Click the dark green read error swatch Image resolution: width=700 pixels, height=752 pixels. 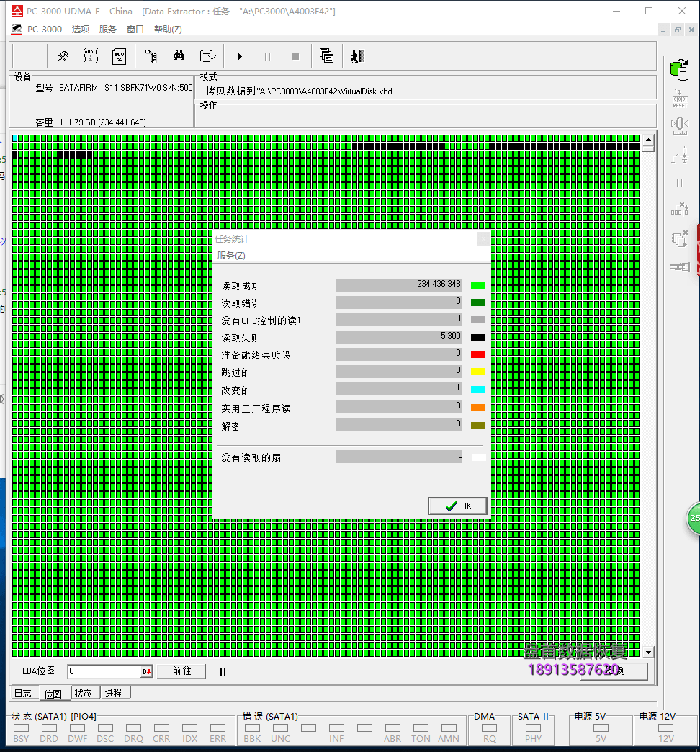click(x=478, y=303)
